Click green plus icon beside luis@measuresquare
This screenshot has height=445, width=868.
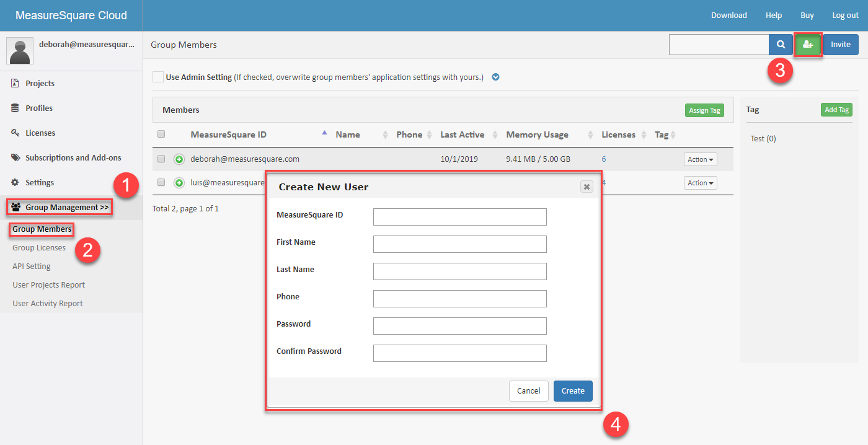(179, 183)
